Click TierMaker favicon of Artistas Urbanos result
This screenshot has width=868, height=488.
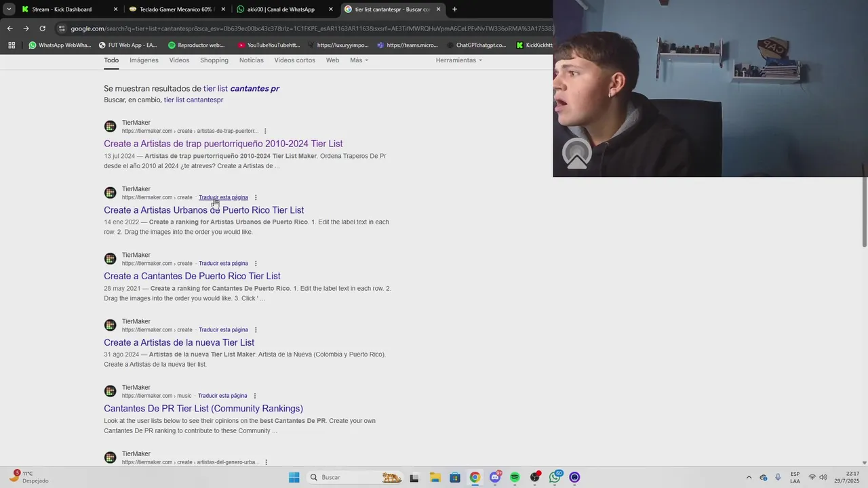pos(110,193)
